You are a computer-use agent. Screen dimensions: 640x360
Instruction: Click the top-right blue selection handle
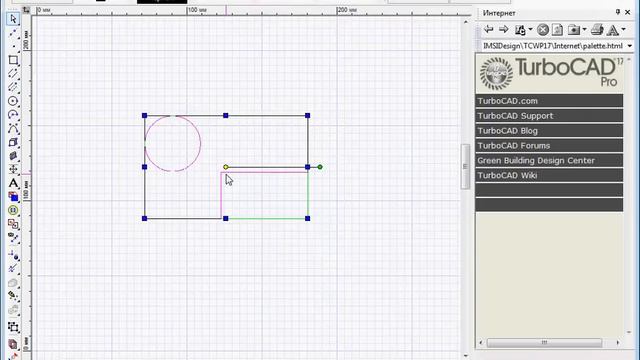(x=308, y=116)
